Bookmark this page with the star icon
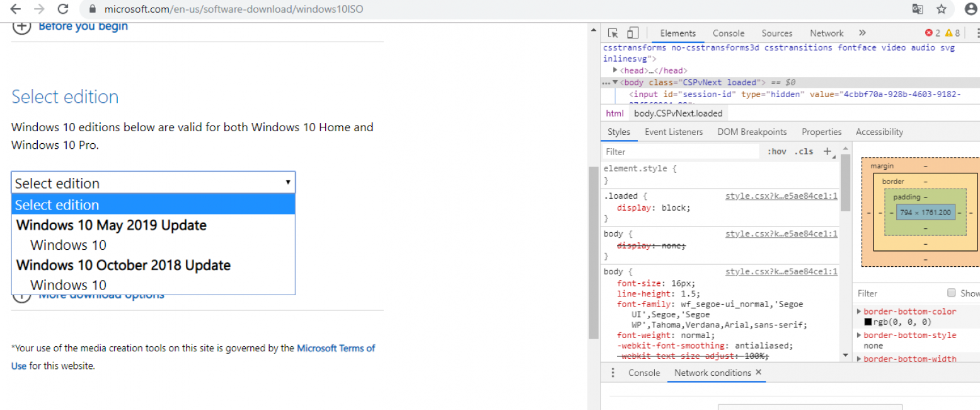This screenshot has height=410, width=980. [x=942, y=9]
